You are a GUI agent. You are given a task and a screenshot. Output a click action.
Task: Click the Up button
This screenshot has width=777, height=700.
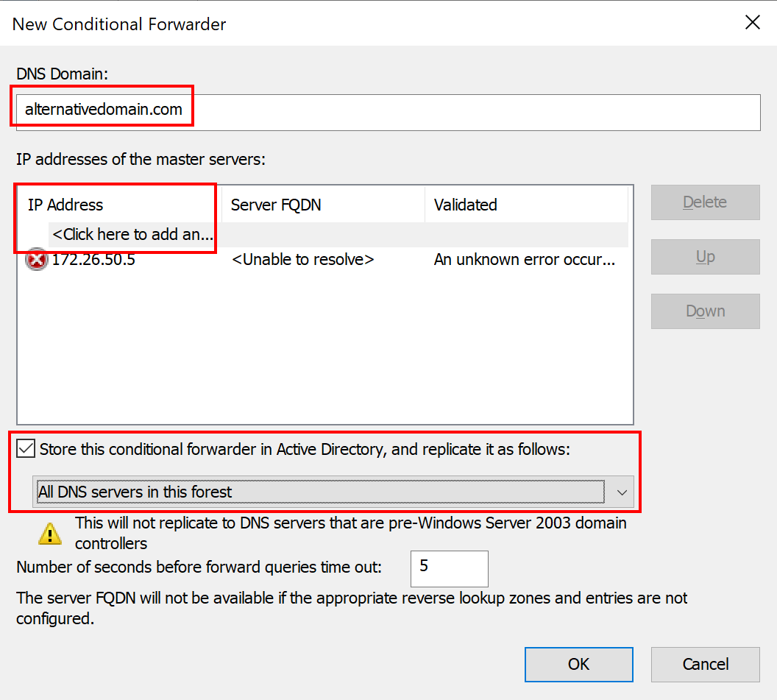coord(705,257)
